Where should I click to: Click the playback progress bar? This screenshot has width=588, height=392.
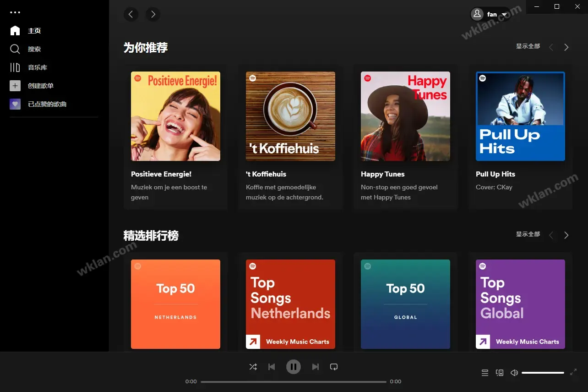pos(294,381)
